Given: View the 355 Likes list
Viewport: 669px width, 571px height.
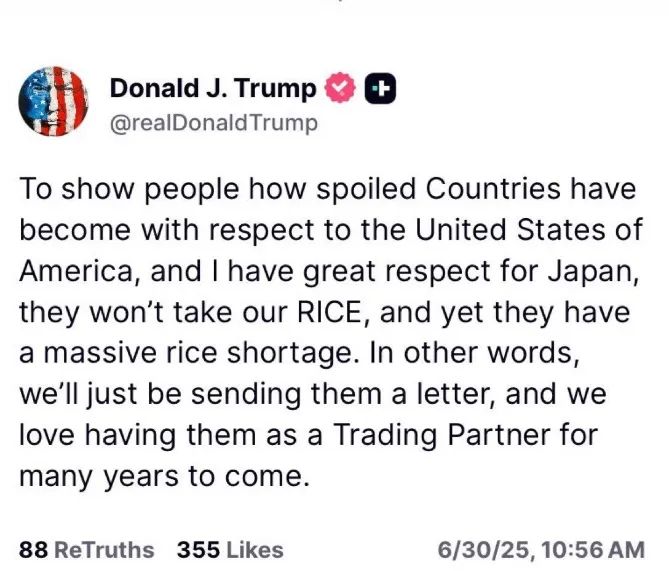Looking at the screenshot, I should pyautogui.click(x=230, y=550).
